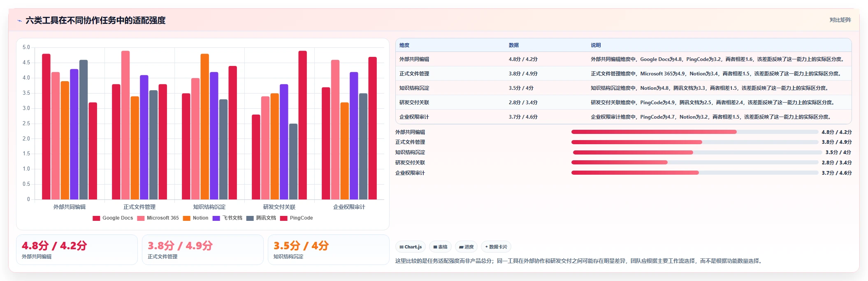Click tallest Microsoft 365 bar in 正式文件管理
868x281 pixels.
click(125, 125)
